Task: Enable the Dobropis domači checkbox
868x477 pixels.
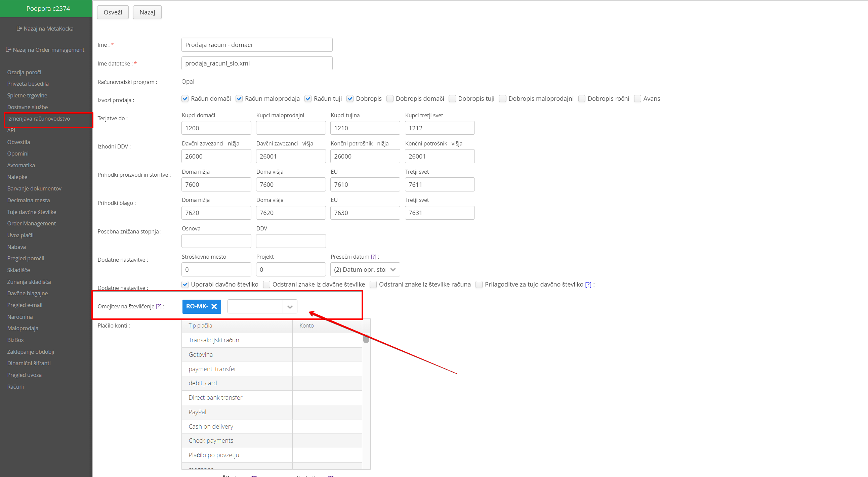Action: point(390,99)
